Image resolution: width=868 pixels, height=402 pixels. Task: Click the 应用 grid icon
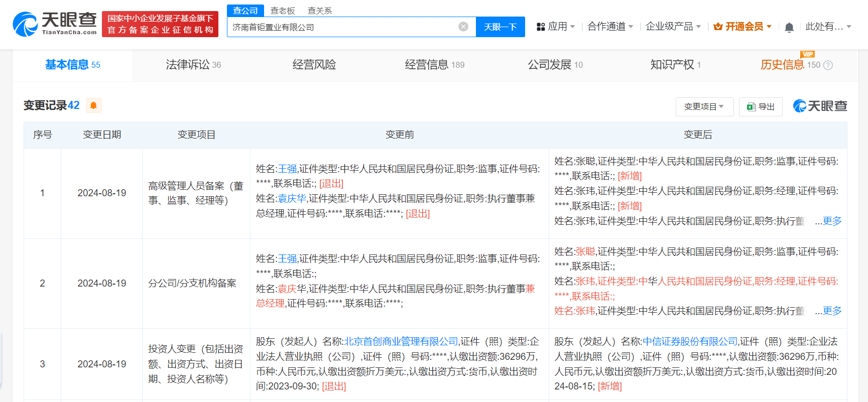541,27
